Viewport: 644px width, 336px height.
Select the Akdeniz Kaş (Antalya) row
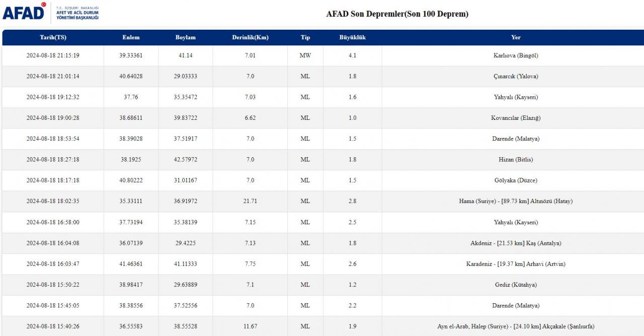click(x=323, y=243)
